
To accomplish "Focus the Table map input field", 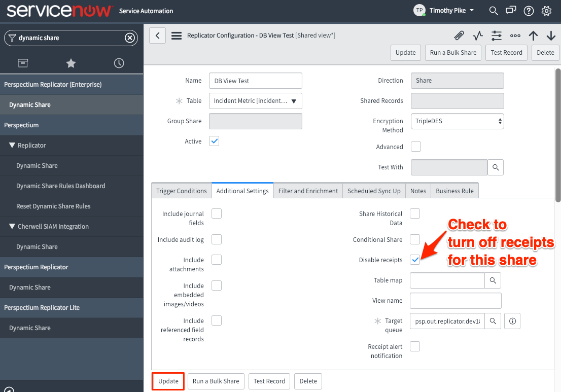I will click(x=447, y=280).
